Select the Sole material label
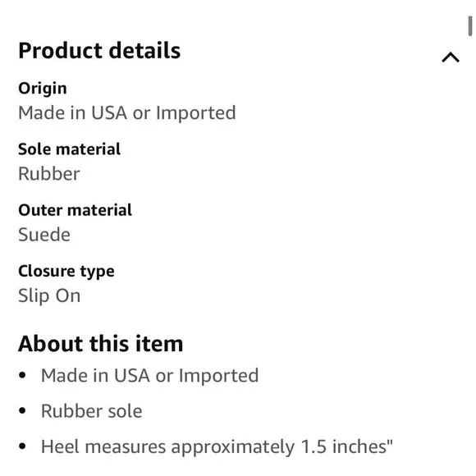The width and height of the screenshot is (476, 476). (x=69, y=149)
